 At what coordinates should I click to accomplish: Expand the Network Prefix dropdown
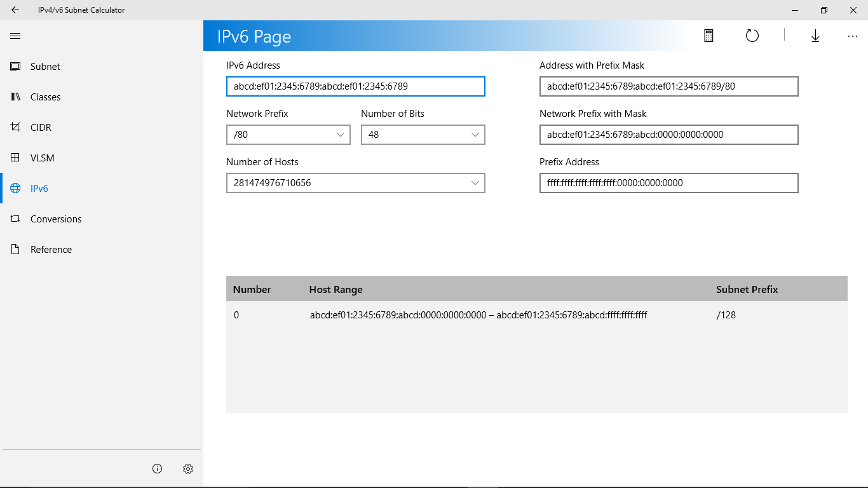coord(288,135)
